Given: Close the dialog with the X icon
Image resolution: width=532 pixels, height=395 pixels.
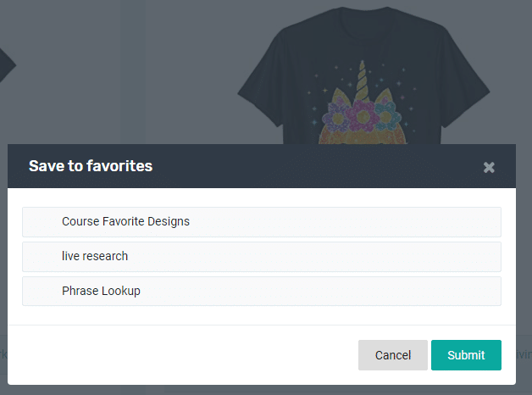Looking at the screenshot, I should point(489,167).
